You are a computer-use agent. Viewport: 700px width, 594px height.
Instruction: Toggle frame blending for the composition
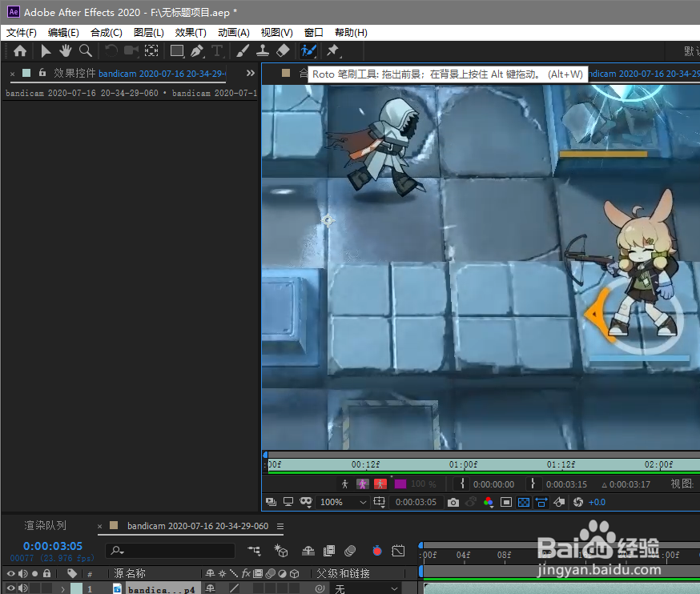click(x=329, y=551)
